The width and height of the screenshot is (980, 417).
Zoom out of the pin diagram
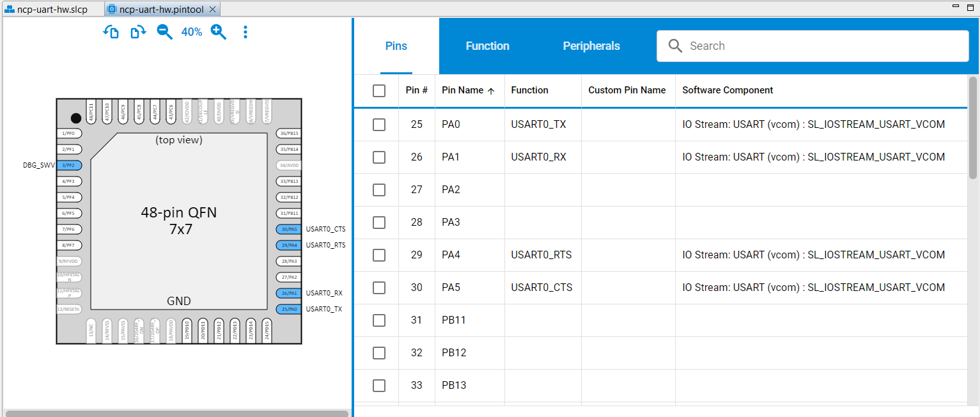(165, 33)
